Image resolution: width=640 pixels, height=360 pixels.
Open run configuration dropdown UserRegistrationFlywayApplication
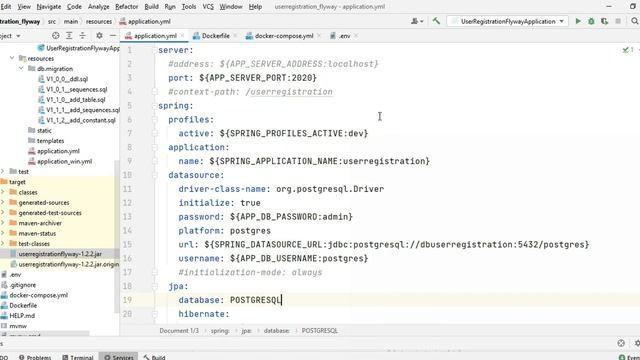point(508,21)
